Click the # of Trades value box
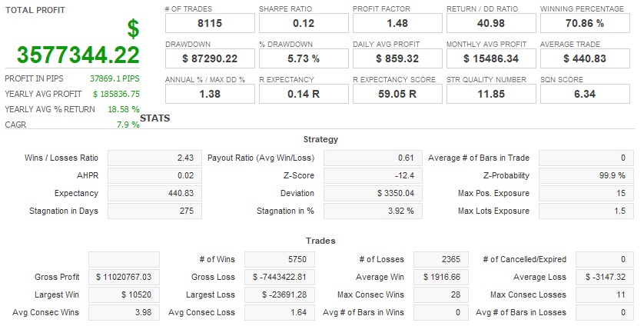Viewport: 644px width, 336px height. pos(209,23)
